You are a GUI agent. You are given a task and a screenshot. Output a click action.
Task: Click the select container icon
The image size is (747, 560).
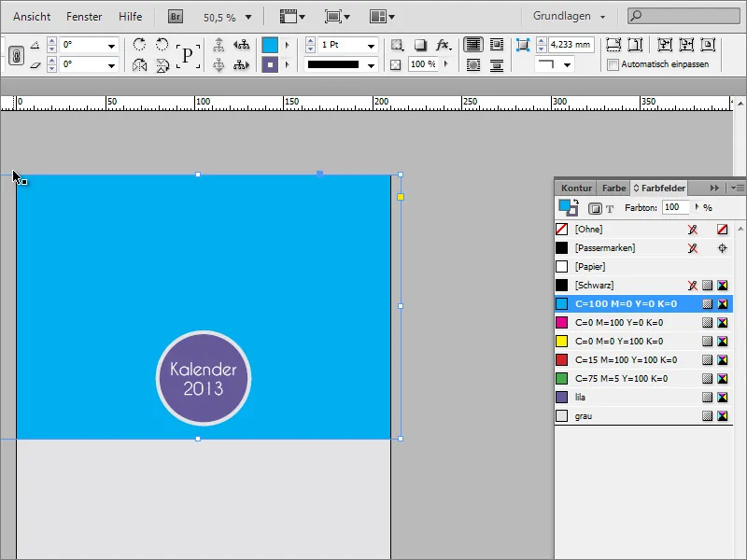[218, 45]
